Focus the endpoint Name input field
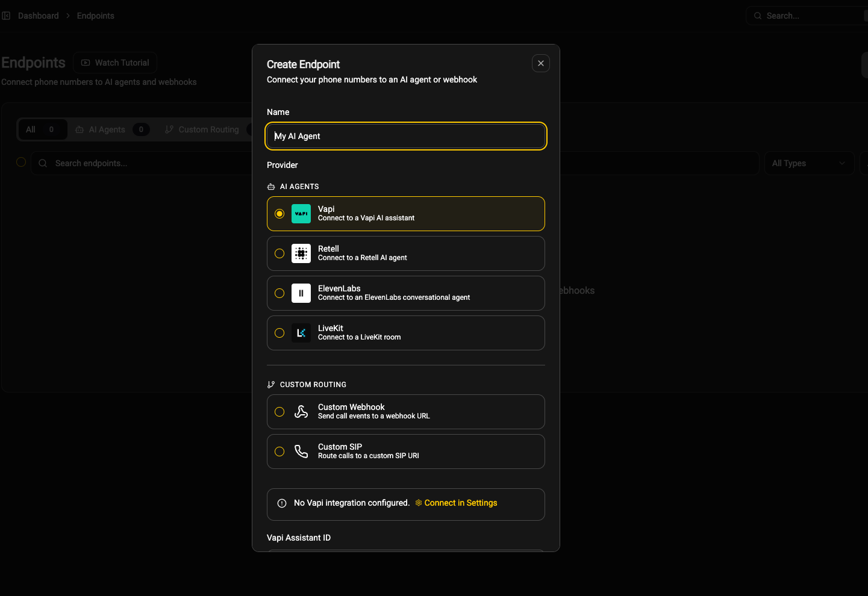Screen dimensions: 868x596 [406, 136]
